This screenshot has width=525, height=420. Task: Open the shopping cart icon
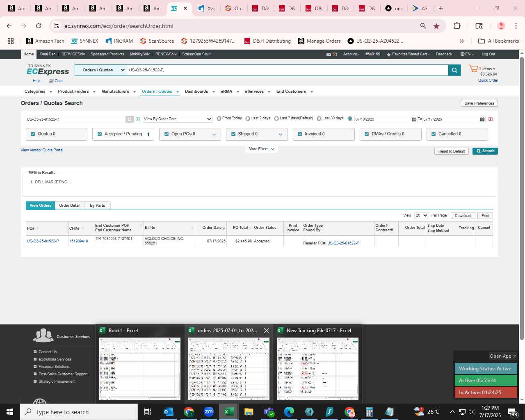(473, 69)
